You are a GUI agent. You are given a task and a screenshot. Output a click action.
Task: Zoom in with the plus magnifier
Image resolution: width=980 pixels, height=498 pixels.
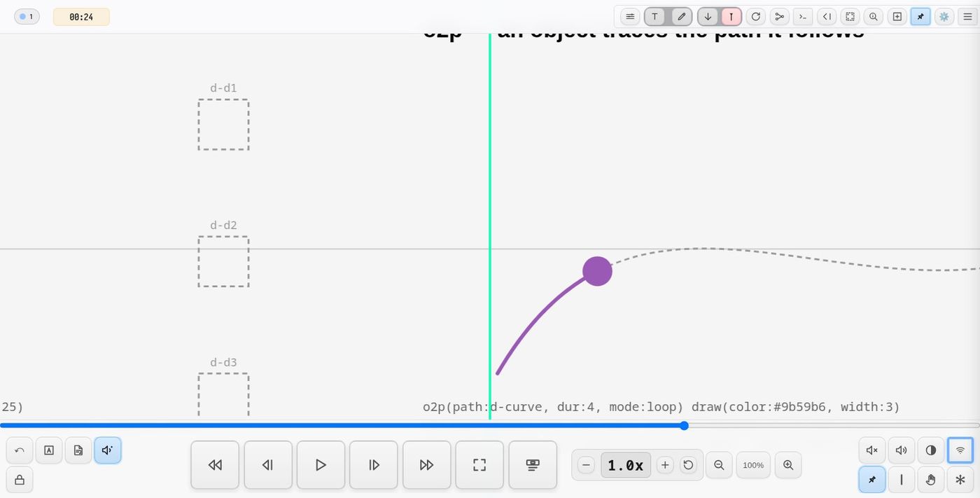point(788,465)
